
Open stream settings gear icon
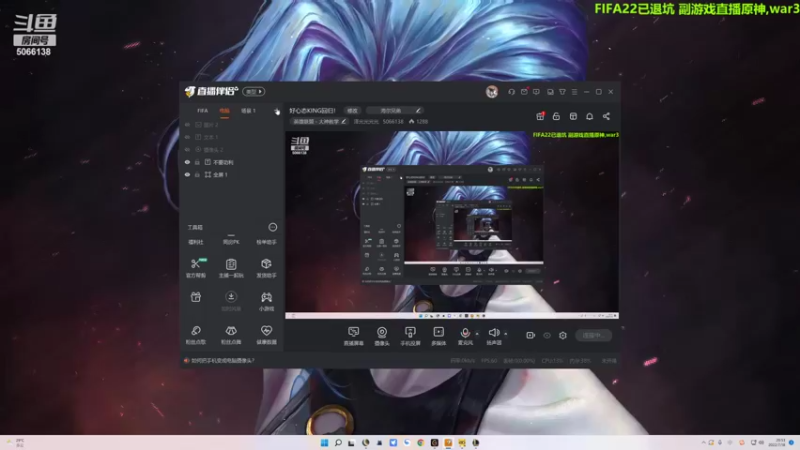tap(563, 335)
